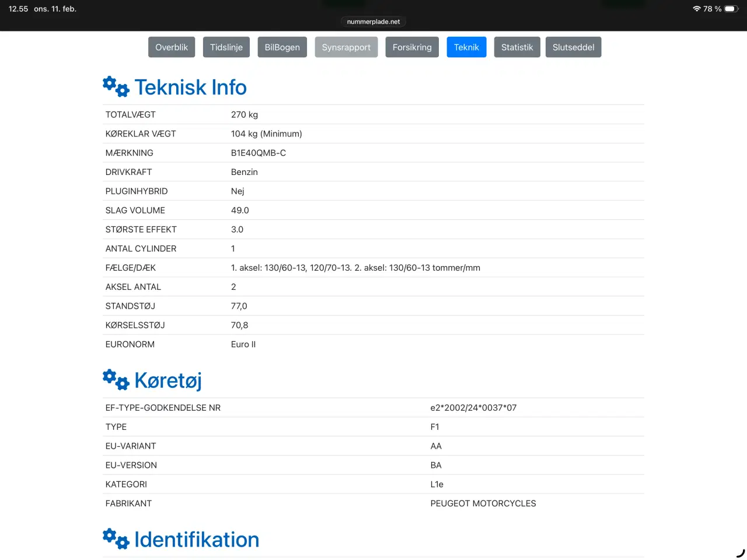Click the PEUGEOT MOTORCYCLES fabrikant value
747x560 pixels.
tap(483, 503)
